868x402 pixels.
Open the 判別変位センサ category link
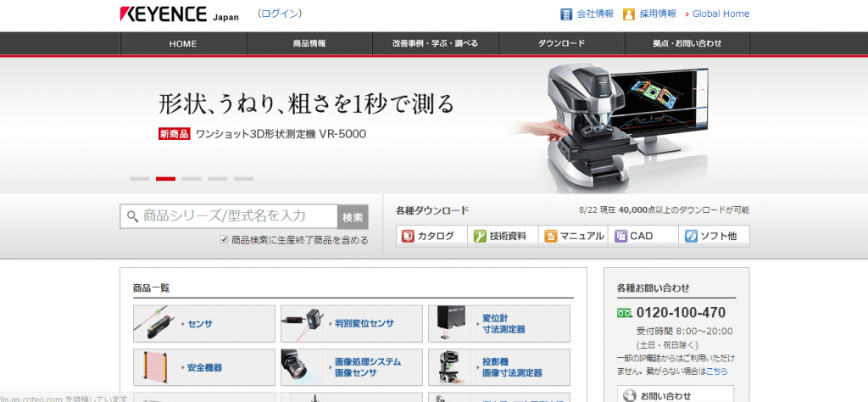tap(366, 324)
